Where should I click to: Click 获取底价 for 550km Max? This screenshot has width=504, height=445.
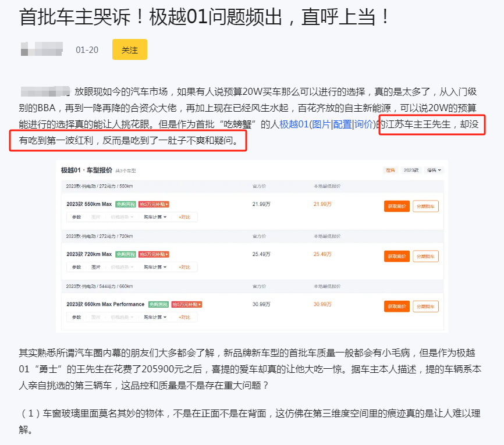tap(397, 207)
